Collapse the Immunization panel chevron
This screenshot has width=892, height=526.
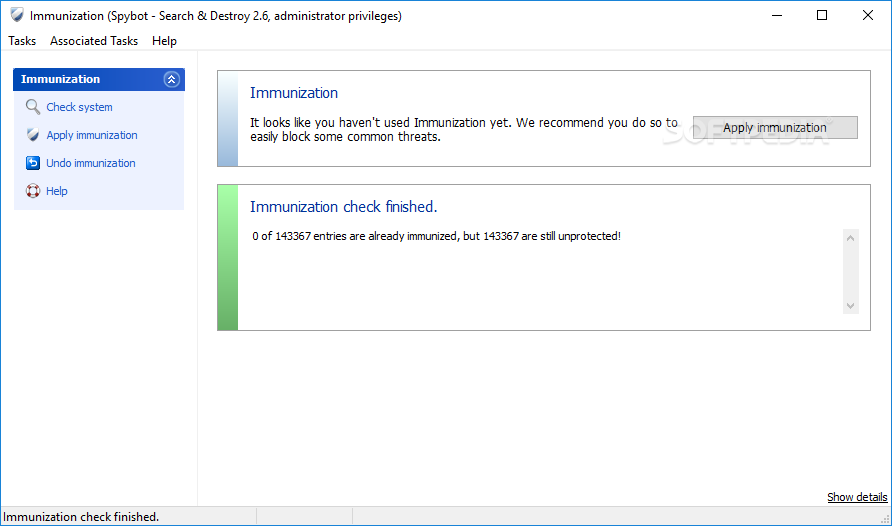[172, 80]
